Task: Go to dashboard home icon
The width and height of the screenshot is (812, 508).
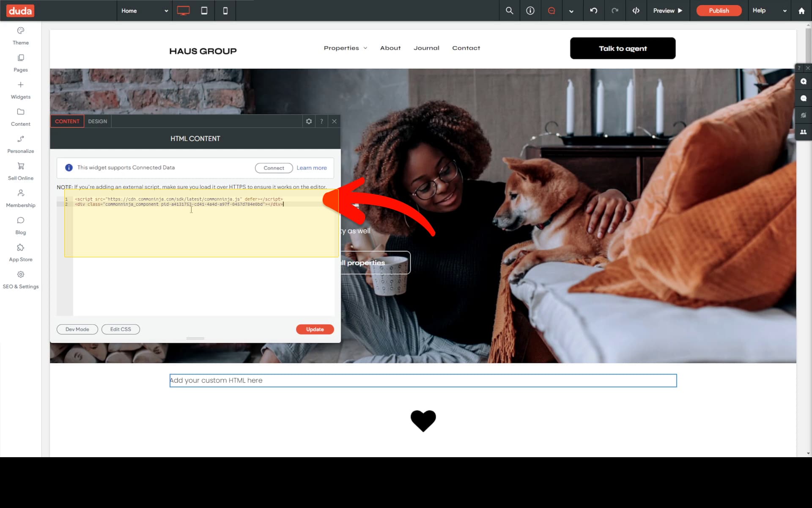Action: tap(801, 11)
